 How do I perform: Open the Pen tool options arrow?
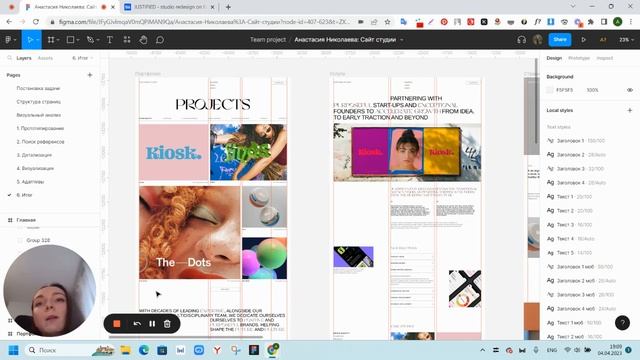pyautogui.click(x=98, y=40)
